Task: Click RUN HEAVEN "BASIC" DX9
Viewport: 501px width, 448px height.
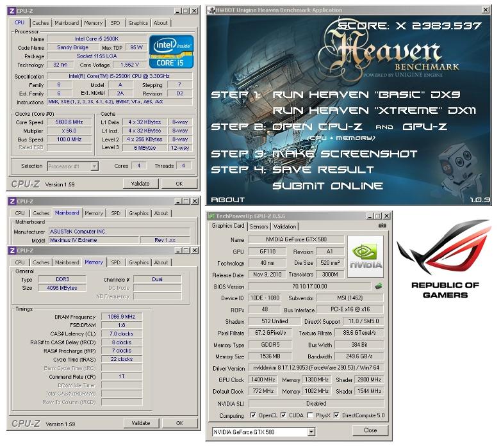Action: (x=366, y=95)
